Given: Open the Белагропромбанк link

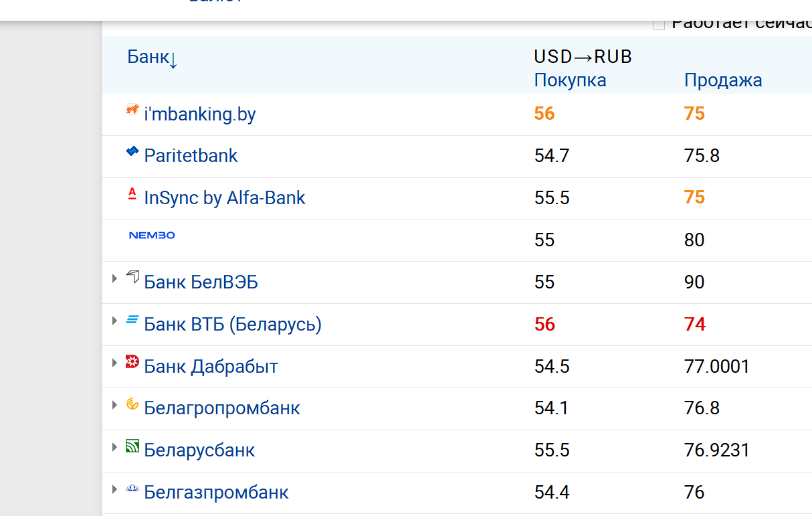Looking at the screenshot, I should tap(222, 408).
